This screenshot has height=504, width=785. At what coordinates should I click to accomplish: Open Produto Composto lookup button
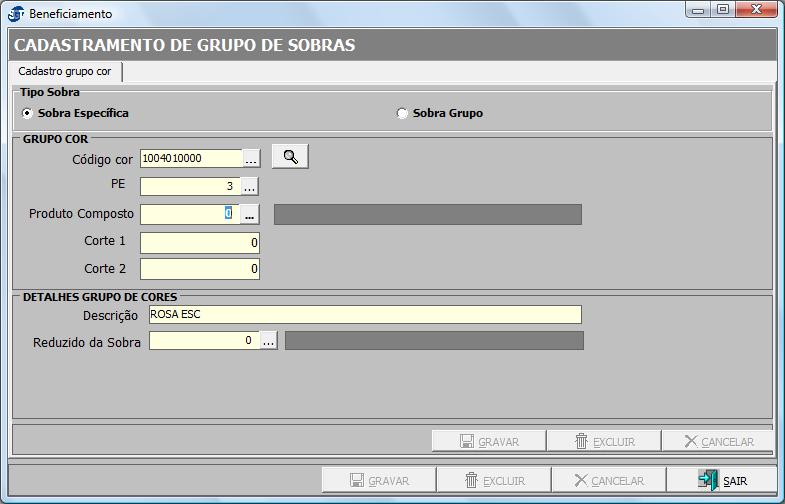[x=250, y=214]
